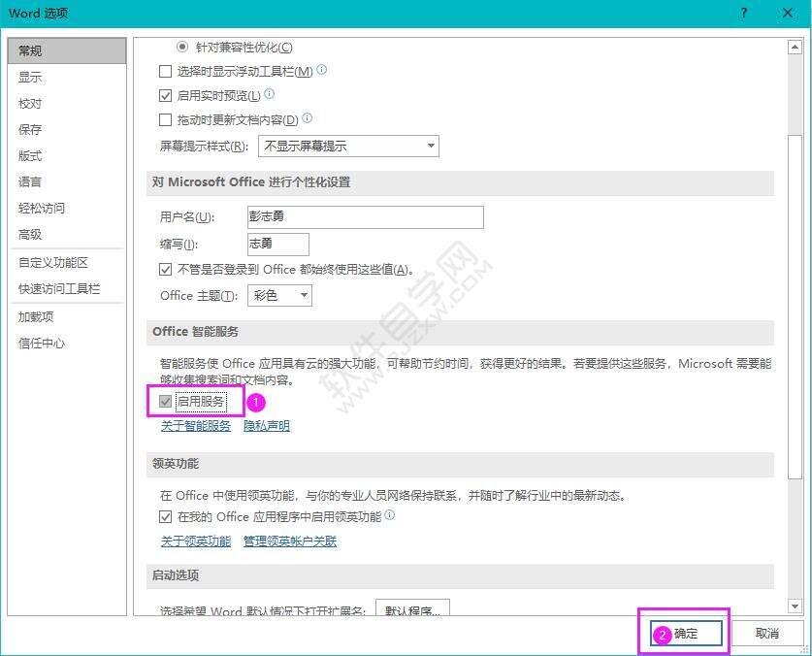
Task: Open the 高级 options category
Action: [30, 234]
